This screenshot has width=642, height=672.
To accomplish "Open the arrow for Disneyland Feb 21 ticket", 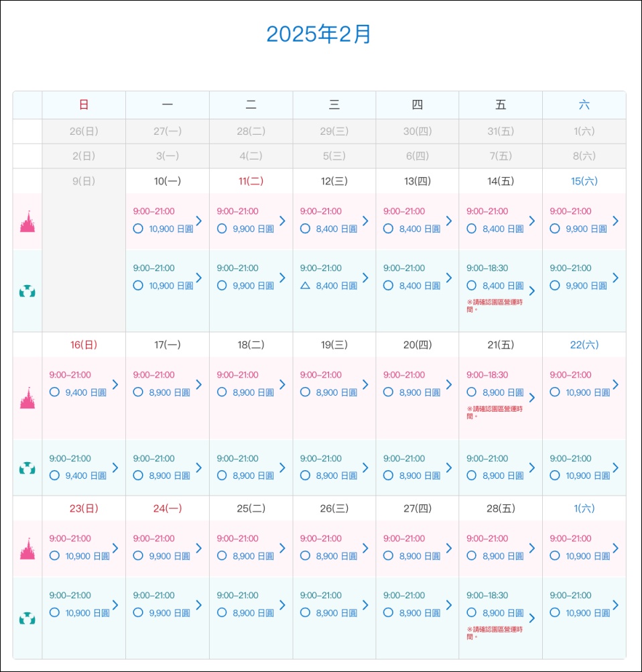I will click(532, 397).
